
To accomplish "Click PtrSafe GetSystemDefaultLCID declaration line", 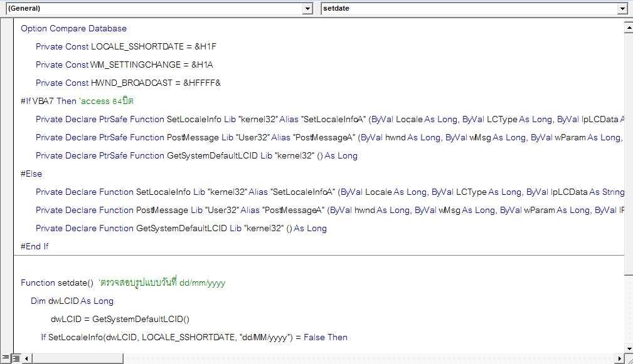I will (x=196, y=155).
